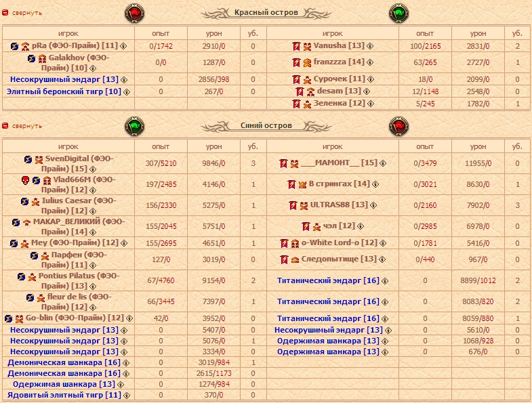Viewport: 532px width, 403px height.
Task: Click red flag emblem right of Синий остров
Action: (398, 126)
